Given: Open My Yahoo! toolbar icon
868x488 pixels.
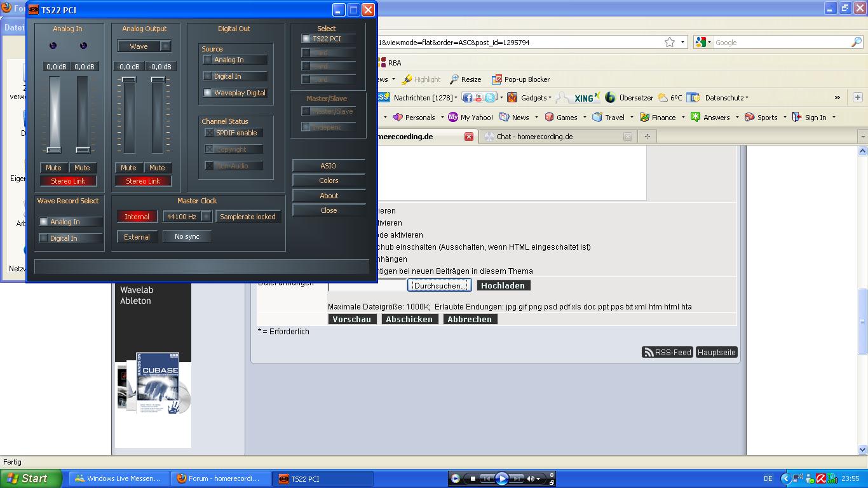Looking at the screenshot, I should 453,117.
